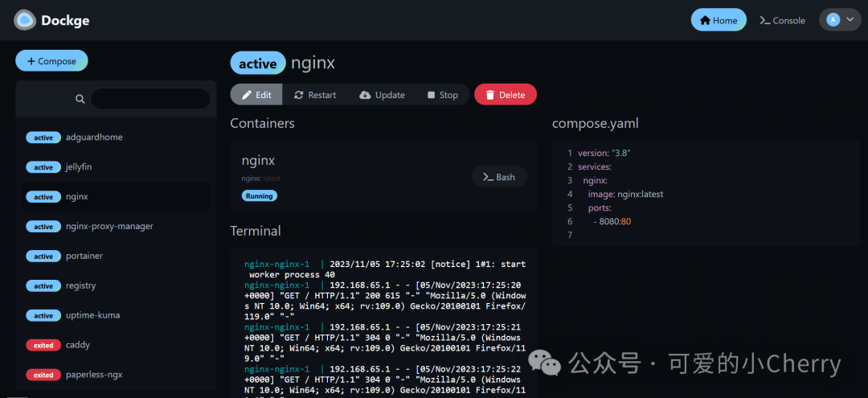The width and height of the screenshot is (868, 398).
Task: Restart the nginx stack
Action: click(x=315, y=95)
